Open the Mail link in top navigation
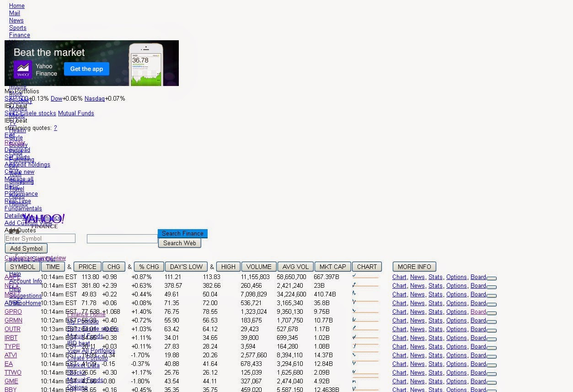 [x=15, y=13]
